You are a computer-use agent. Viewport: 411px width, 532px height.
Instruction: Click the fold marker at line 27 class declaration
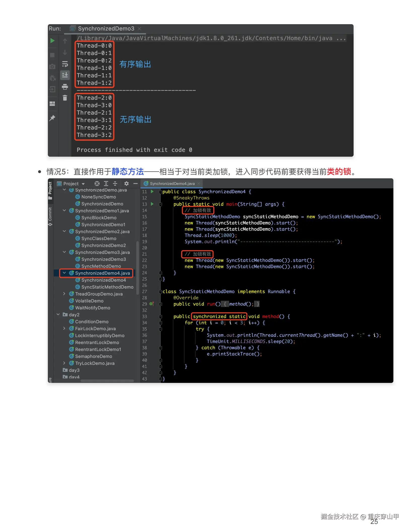(x=160, y=292)
